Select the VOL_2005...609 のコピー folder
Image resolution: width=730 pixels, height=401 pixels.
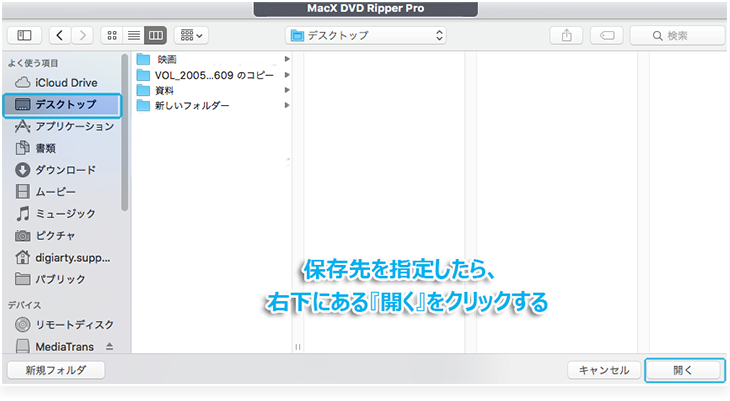[x=214, y=75]
